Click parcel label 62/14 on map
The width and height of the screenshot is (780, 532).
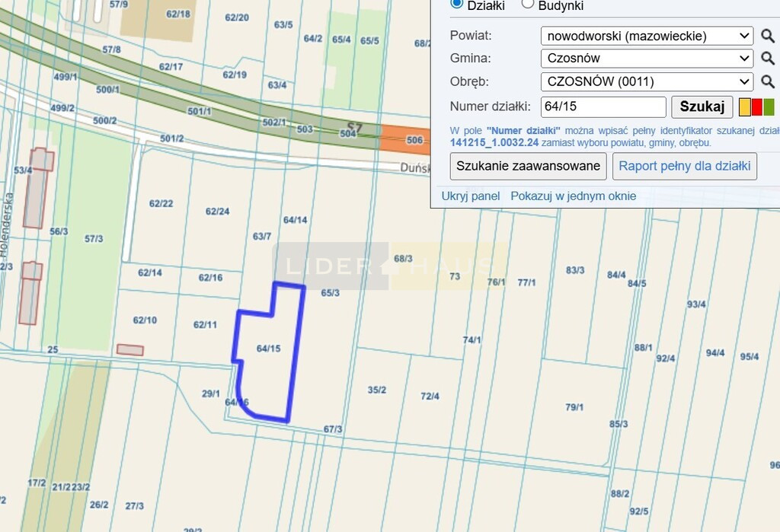[x=150, y=272]
